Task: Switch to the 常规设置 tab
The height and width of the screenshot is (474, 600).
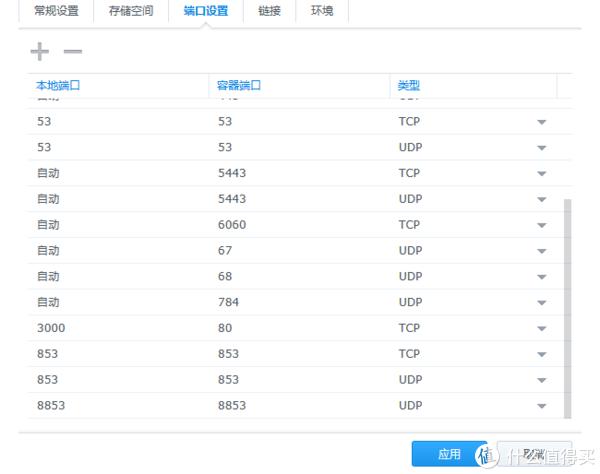Action: pyautogui.click(x=56, y=11)
